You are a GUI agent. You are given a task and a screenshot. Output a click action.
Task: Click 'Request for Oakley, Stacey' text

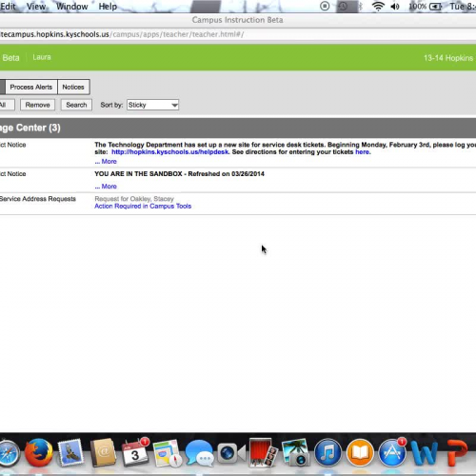(x=134, y=199)
